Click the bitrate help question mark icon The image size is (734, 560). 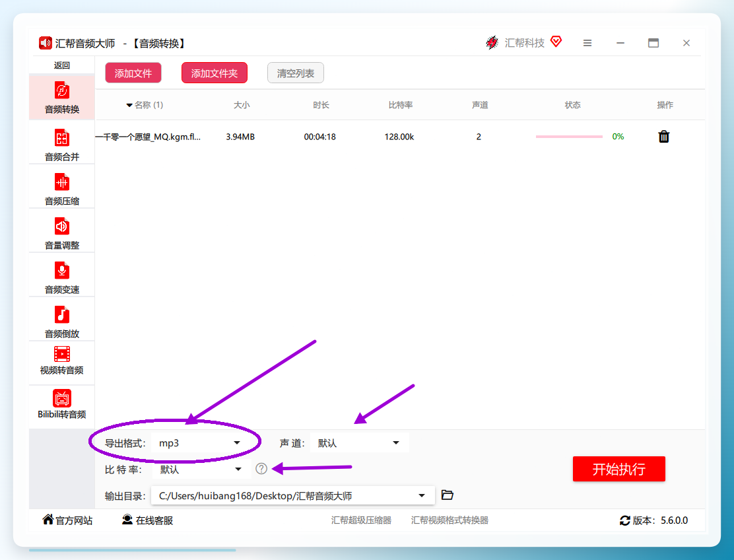[x=261, y=469]
